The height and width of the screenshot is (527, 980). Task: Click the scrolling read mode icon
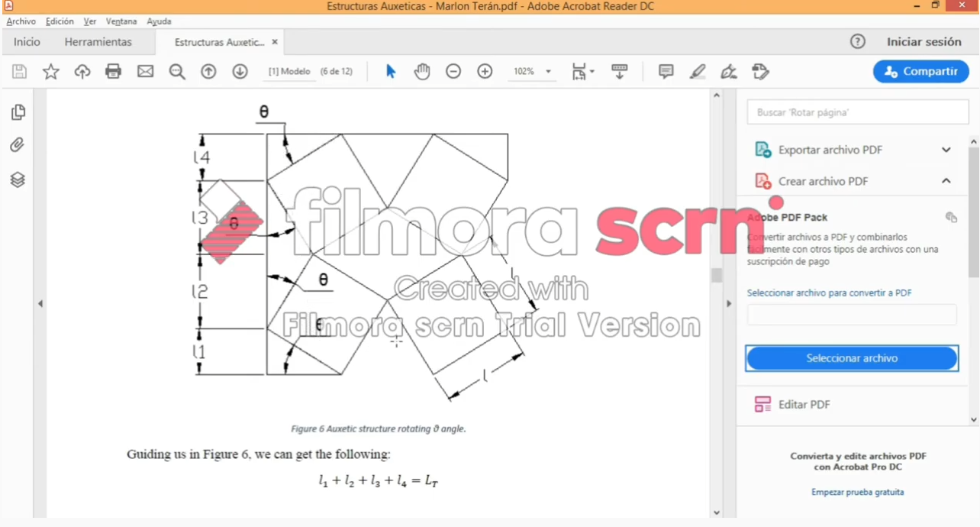[620, 72]
